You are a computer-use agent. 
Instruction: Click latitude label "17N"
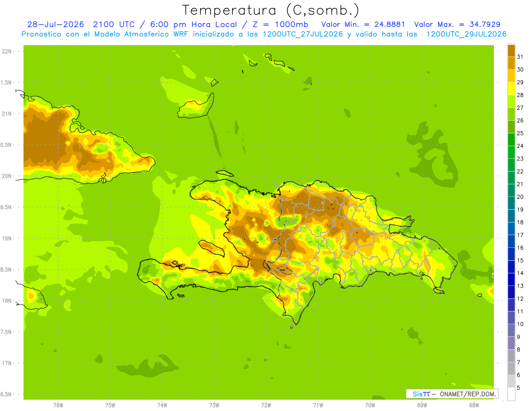(7, 363)
